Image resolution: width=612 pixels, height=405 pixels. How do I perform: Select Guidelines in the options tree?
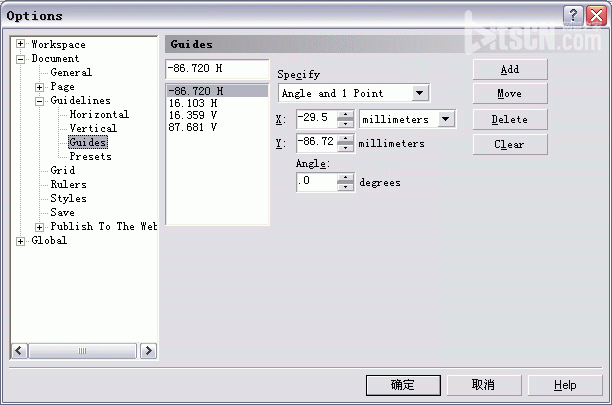(80, 100)
